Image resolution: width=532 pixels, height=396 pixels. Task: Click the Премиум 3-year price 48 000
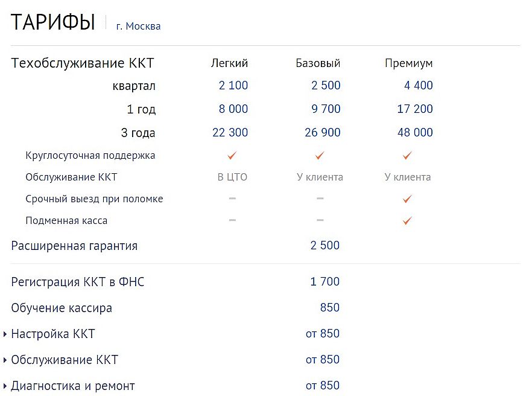point(415,133)
